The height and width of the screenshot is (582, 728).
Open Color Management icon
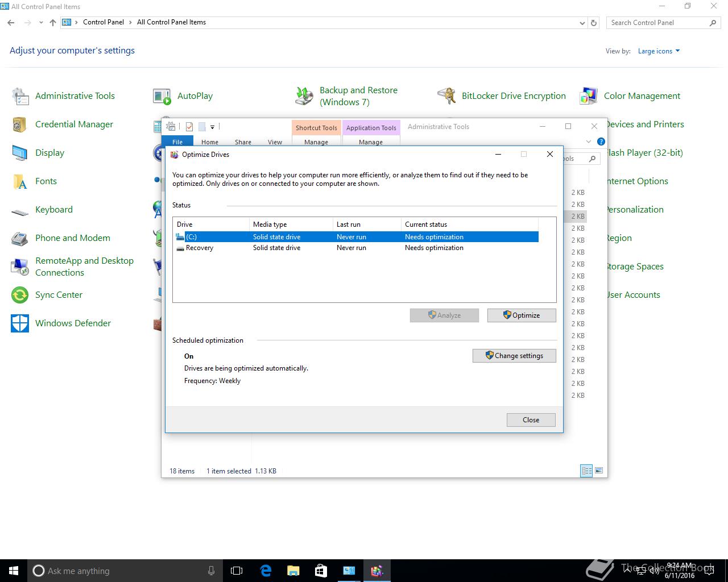click(589, 96)
